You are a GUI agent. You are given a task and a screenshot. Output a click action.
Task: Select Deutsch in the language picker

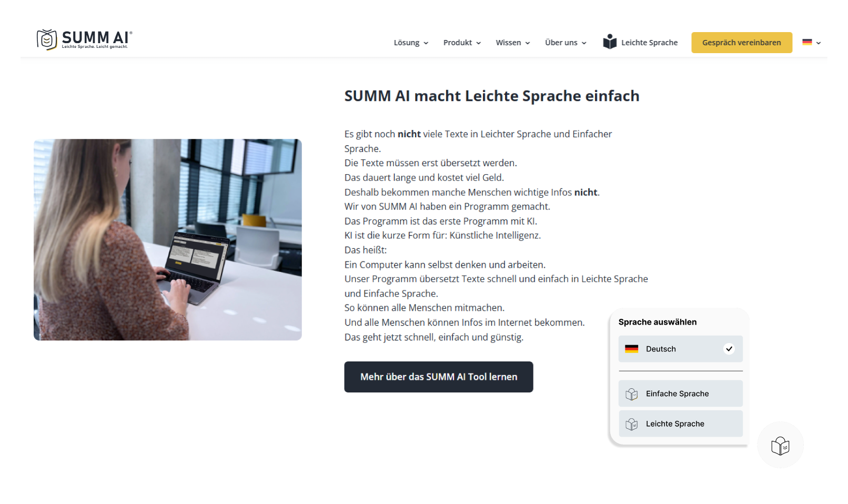tap(681, 349)
